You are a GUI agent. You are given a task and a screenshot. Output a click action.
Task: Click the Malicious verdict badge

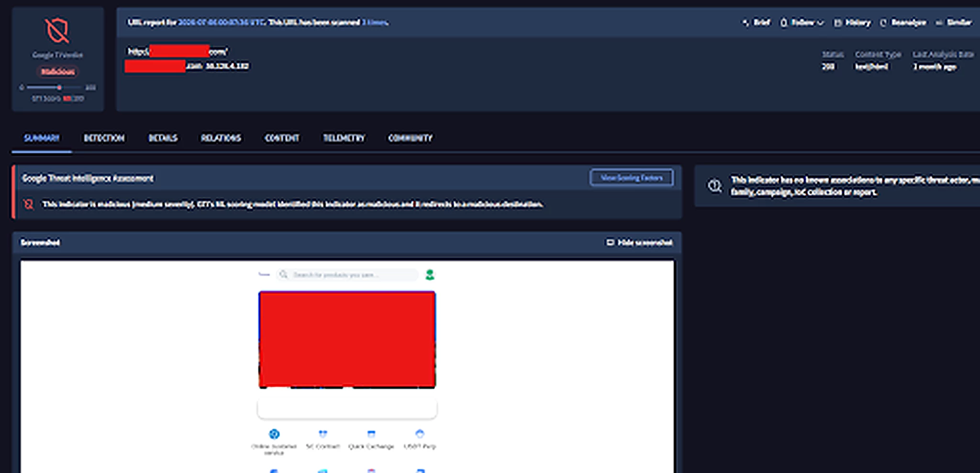point(57,71)
